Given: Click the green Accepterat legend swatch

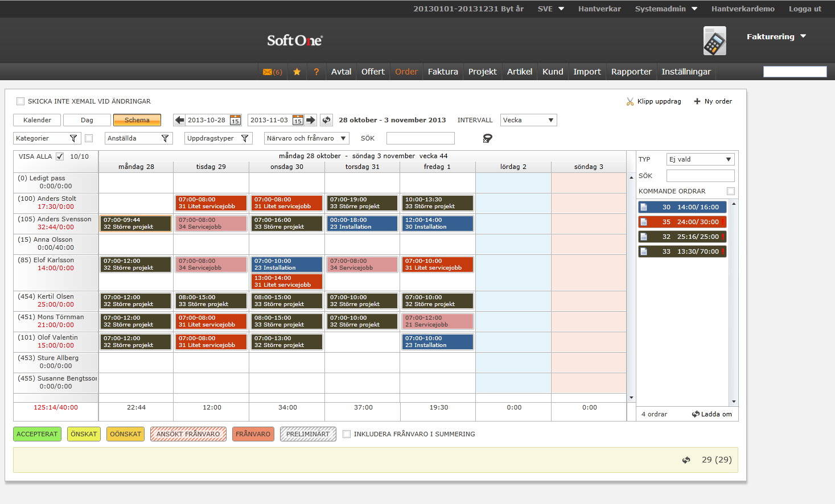Looking at the screenshot, I should 37,434.
